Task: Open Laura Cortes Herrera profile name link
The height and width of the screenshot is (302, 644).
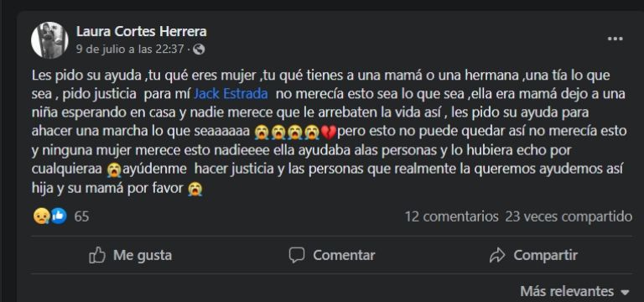Action: click(141, 31)
